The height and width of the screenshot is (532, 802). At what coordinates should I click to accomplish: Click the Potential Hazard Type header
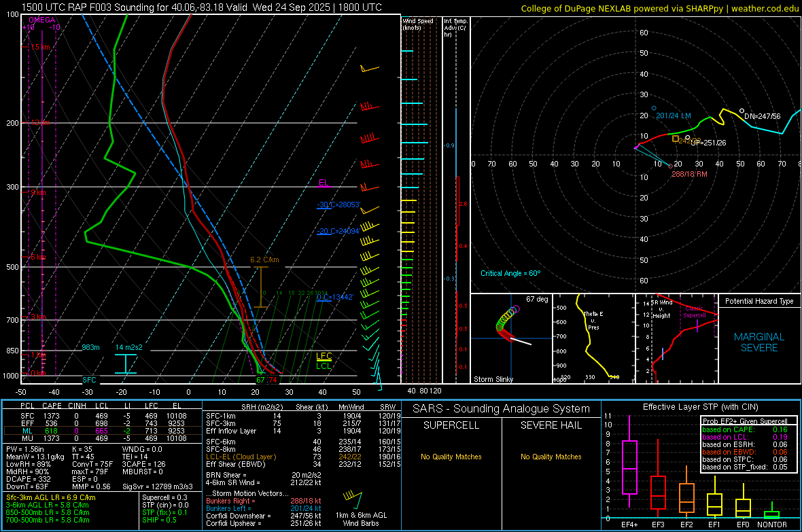[x=759, y=301]
